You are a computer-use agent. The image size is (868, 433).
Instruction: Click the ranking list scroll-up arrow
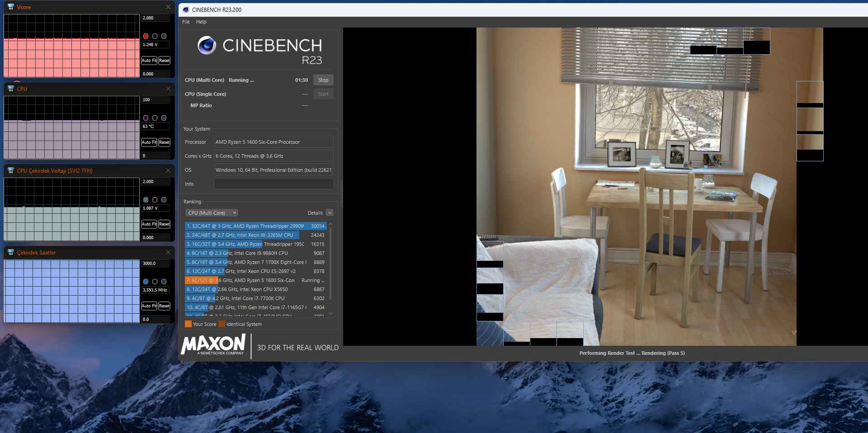(x=330, y=224)
